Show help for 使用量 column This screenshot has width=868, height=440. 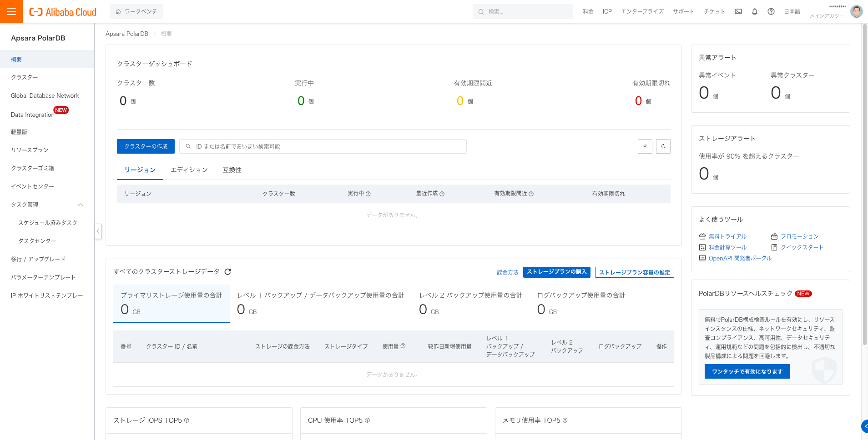pos(403,346)
